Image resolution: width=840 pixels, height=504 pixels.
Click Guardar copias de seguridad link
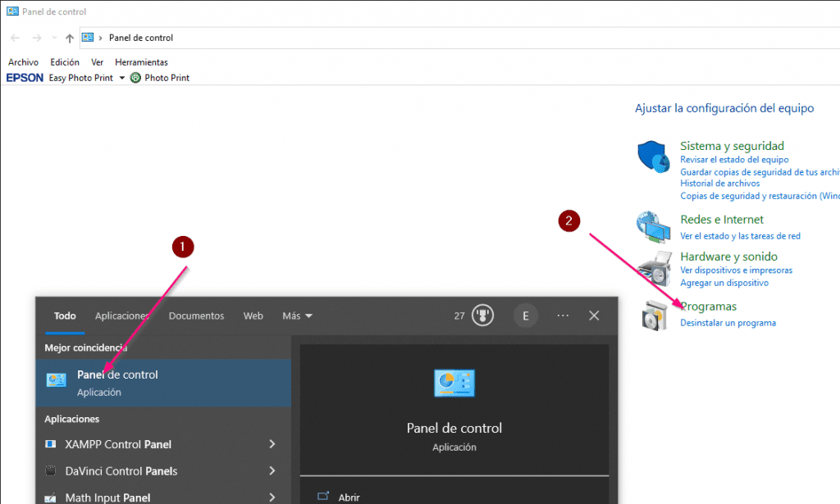click(x=760, y=172)
